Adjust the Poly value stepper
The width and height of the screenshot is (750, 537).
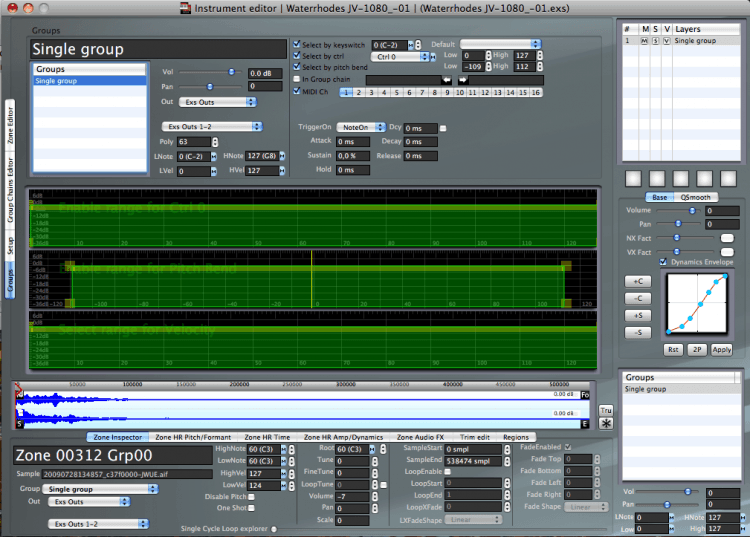click(x=215, y=142)
